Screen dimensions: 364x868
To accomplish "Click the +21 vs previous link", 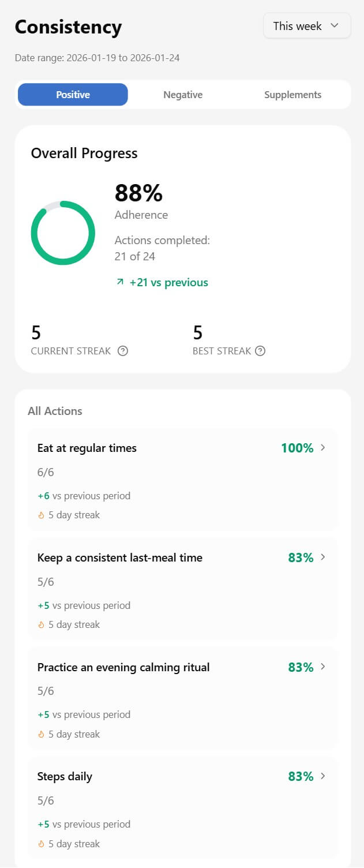I will 168,282.
